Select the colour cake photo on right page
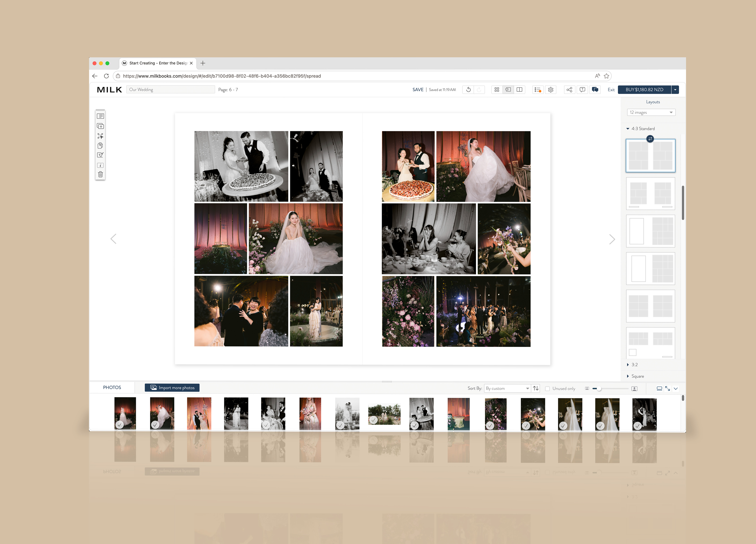The height and width of the screenshot is (544, 756). (x=408, y=166)
